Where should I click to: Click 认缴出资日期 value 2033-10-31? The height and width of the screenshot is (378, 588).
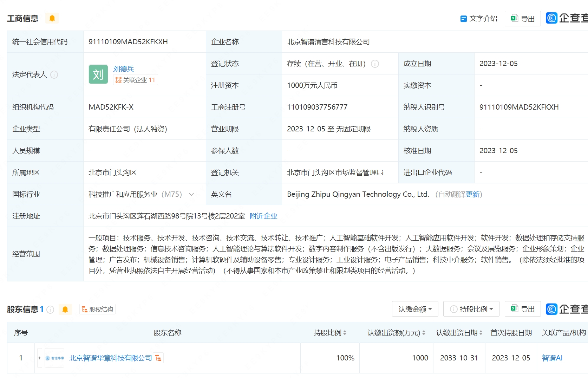click(x=459, y=358)
